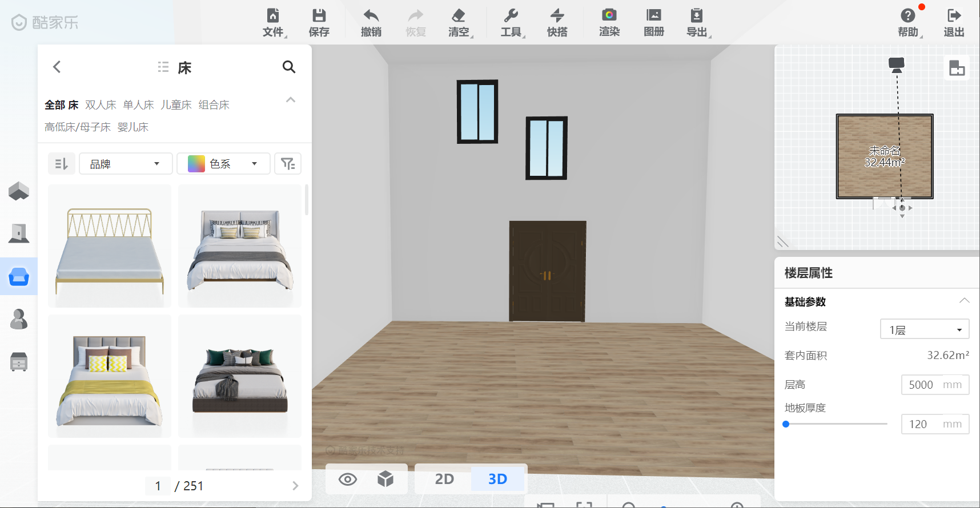Open the 工具 tools menu

click(512, 23)
